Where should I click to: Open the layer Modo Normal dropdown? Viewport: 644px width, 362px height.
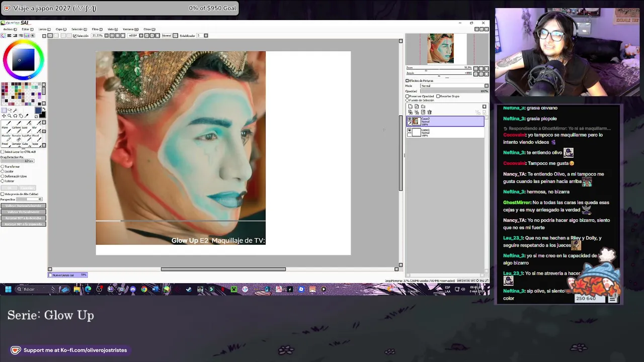pyautogui.click(x=454, y=86)
